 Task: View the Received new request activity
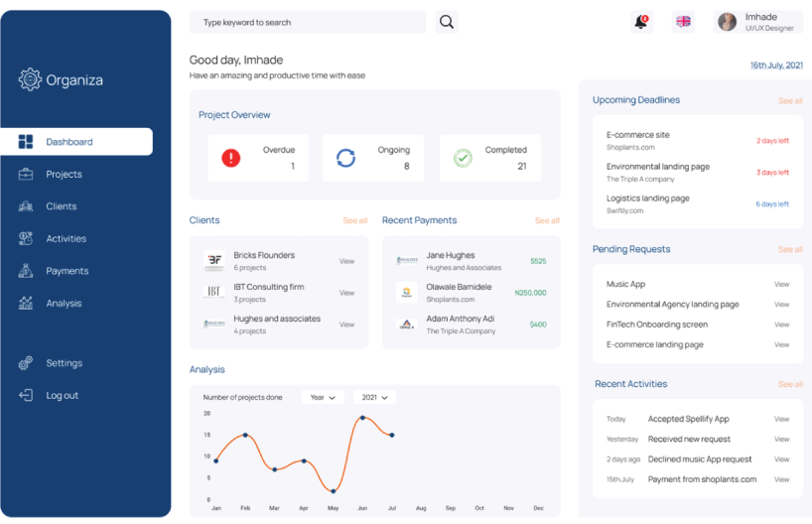click(781, 439)
